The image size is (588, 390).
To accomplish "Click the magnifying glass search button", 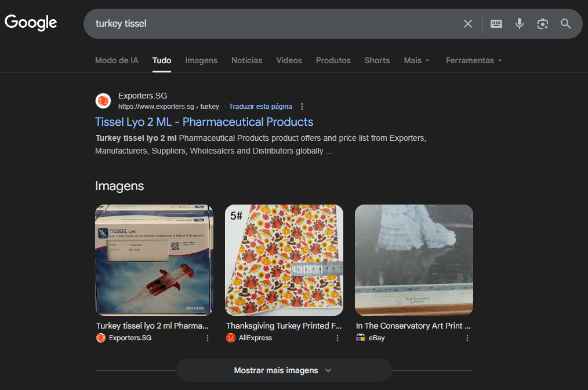I will pyautogui.click(x=566, y=24).
